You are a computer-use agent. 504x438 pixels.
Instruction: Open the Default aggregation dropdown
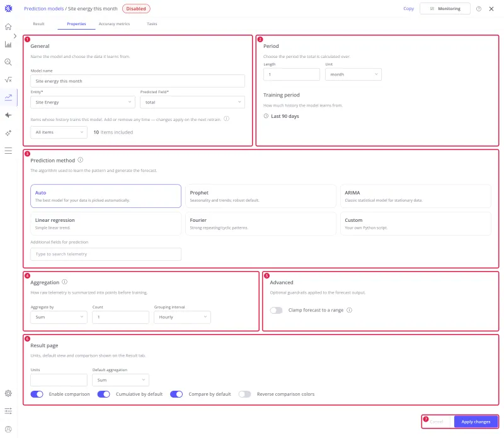[120, 380]
